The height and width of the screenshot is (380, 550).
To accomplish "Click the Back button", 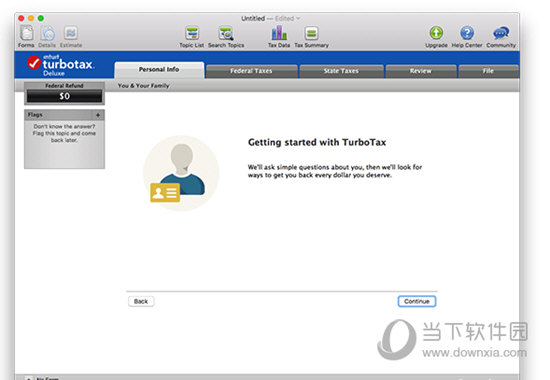I will [x=141, y=301].
